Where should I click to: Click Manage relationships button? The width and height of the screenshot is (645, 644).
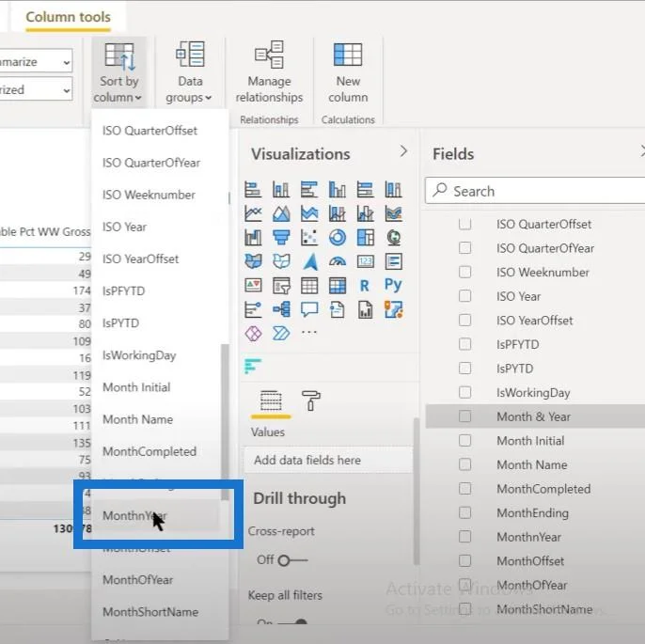tap(269, 72)
